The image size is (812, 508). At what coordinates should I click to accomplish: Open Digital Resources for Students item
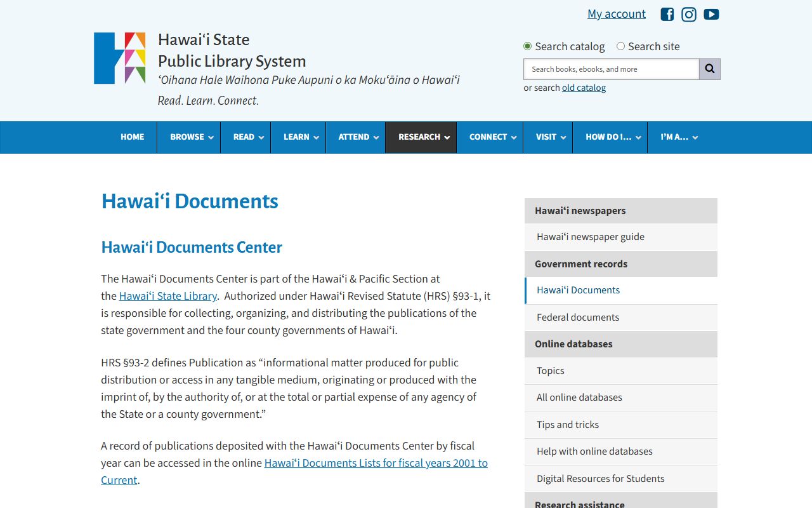(621, 479)
